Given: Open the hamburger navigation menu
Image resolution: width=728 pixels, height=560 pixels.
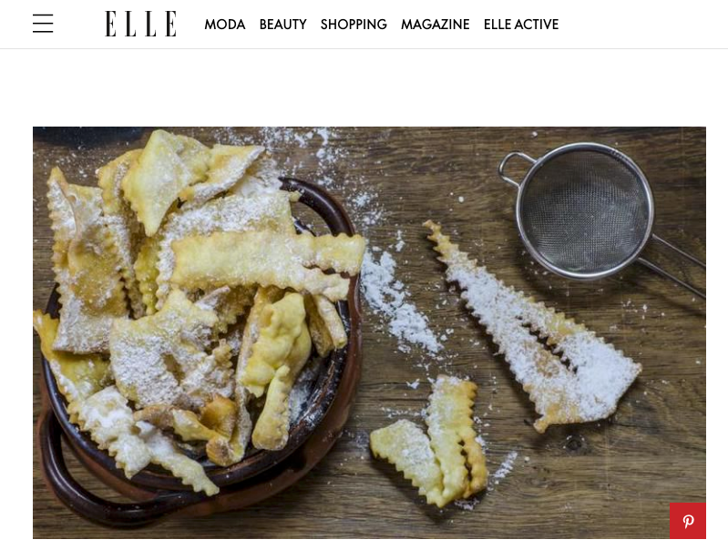Looking at the screenshot, I should [43, 24].
